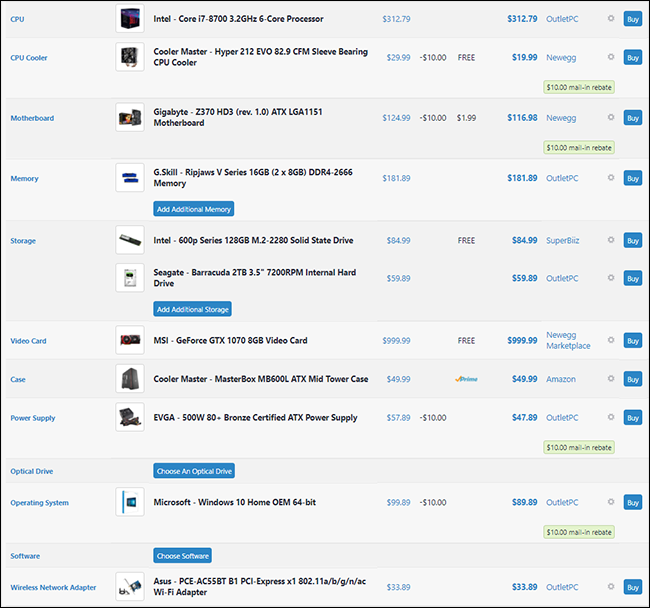Open the Video Card category link

[28, 341]
